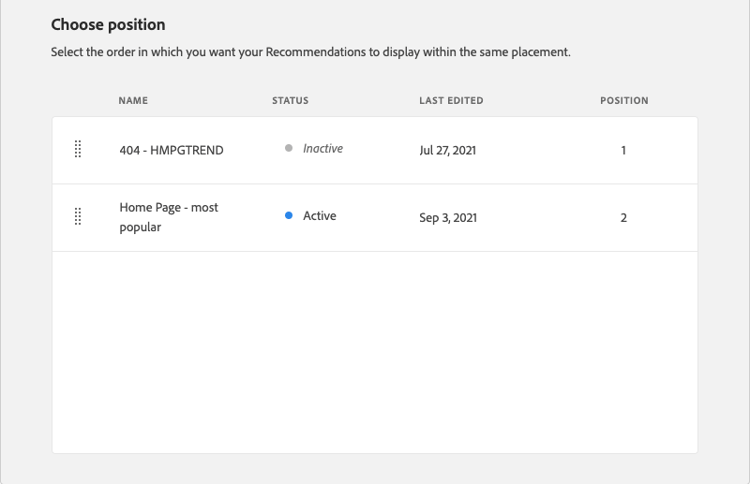Click the Inactive status label

(x=322, y=149)
